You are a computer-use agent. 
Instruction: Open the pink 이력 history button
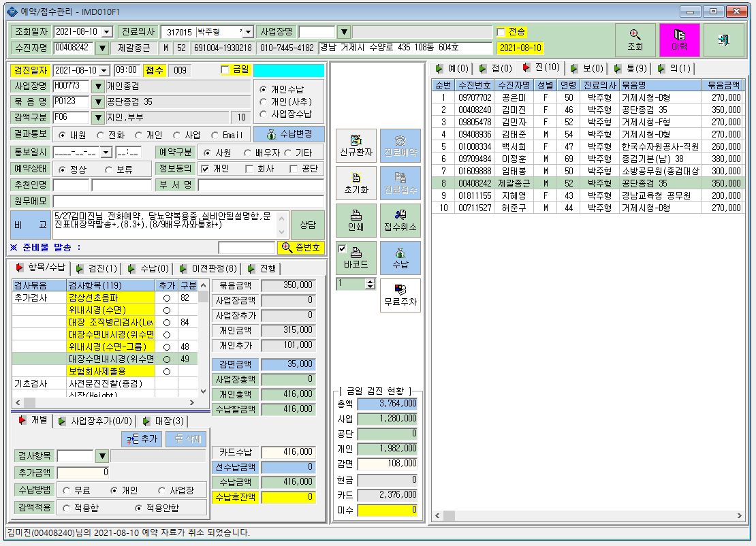pyautogui.click(x=679, y=40)
